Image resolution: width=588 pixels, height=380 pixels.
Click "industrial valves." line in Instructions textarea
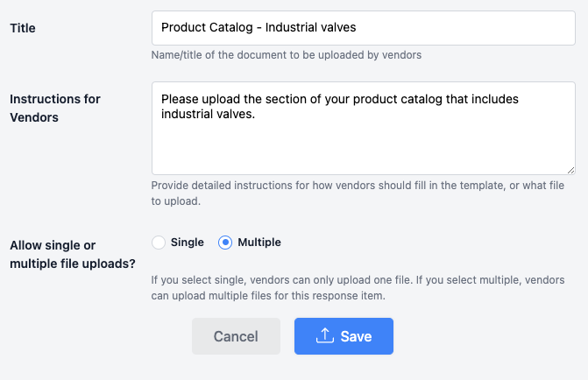pos(208,115)
